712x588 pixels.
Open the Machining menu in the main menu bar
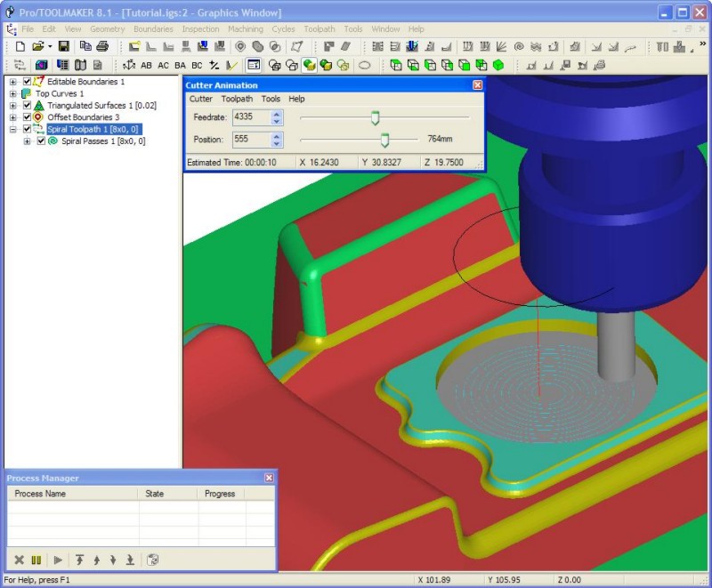(246, 29)
